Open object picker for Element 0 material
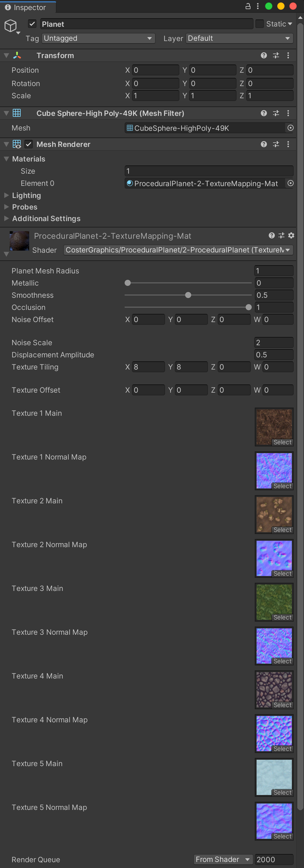This screenshot has width=304, height=868. click(x=290, y=183)
